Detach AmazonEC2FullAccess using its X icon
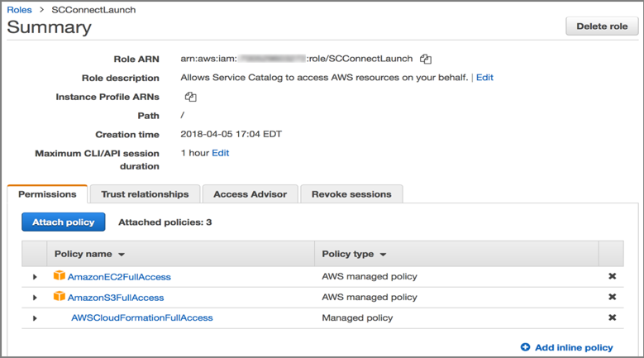644x358 pixels. point(612,276)
